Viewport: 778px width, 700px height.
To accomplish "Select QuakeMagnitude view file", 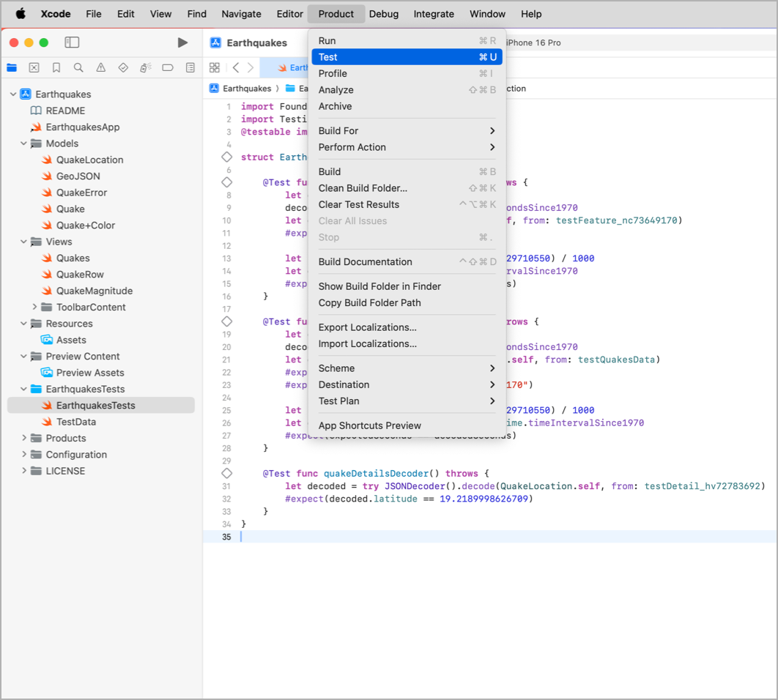I will pyautogui.click(x=95, y=291).
